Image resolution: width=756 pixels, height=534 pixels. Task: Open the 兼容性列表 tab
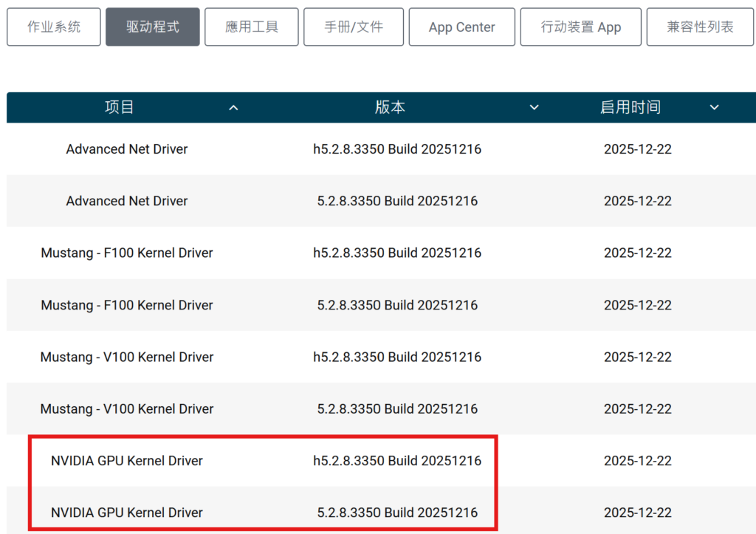[701, 27]
